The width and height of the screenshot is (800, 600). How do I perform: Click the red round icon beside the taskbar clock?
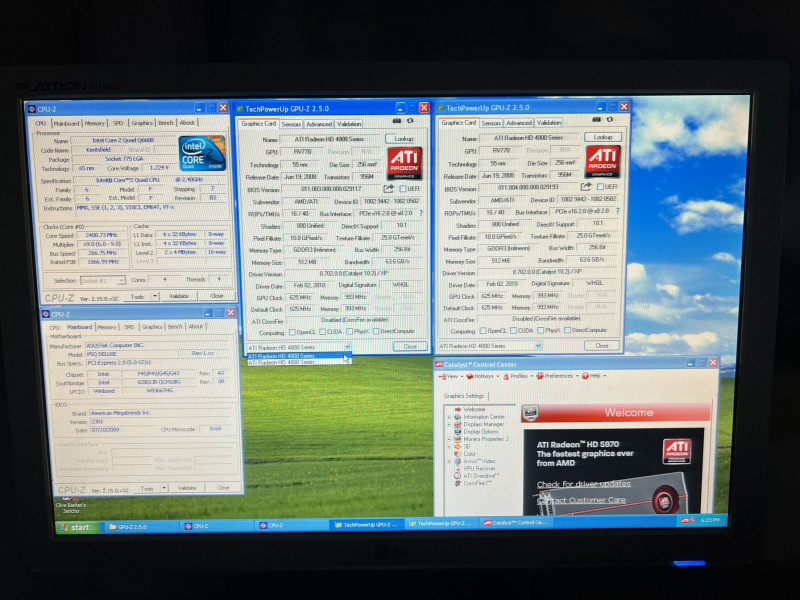693,520
